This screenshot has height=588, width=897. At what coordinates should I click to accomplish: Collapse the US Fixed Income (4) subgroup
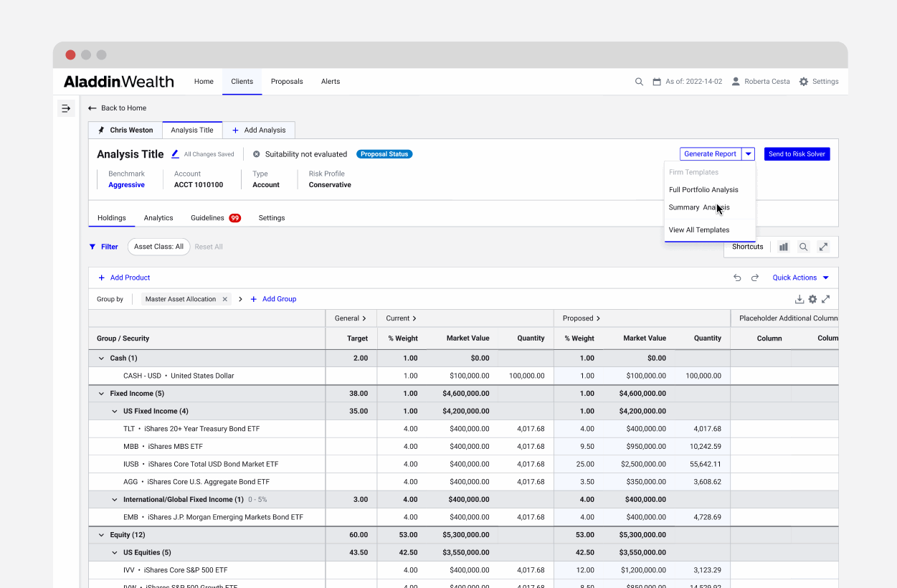(x=115, y=412)
